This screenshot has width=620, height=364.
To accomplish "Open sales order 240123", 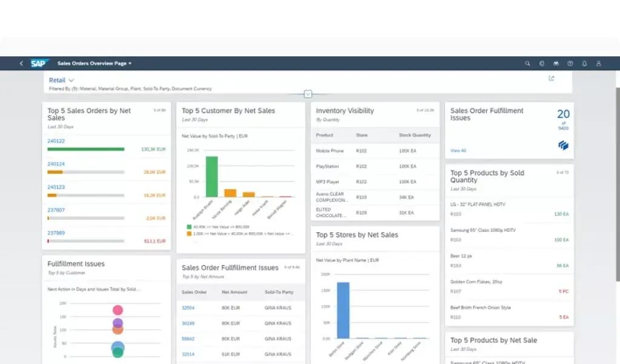I will click(x=56, y=187).
